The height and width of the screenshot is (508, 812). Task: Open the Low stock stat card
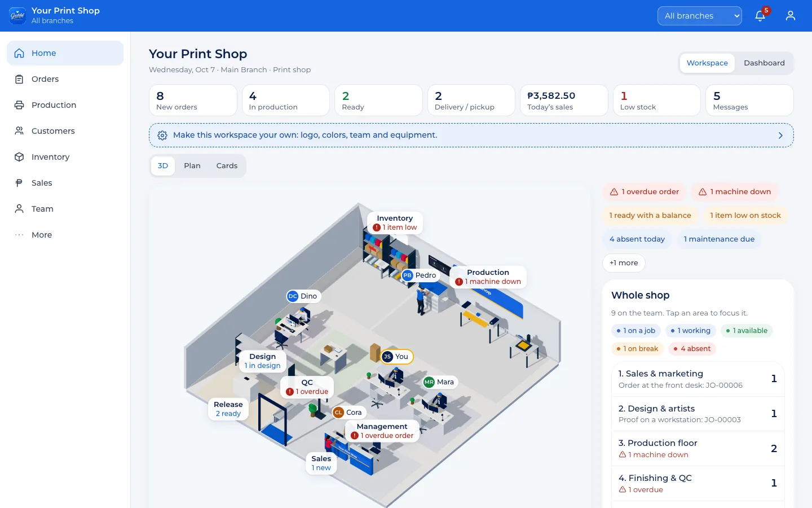click(x=657, y=100)
